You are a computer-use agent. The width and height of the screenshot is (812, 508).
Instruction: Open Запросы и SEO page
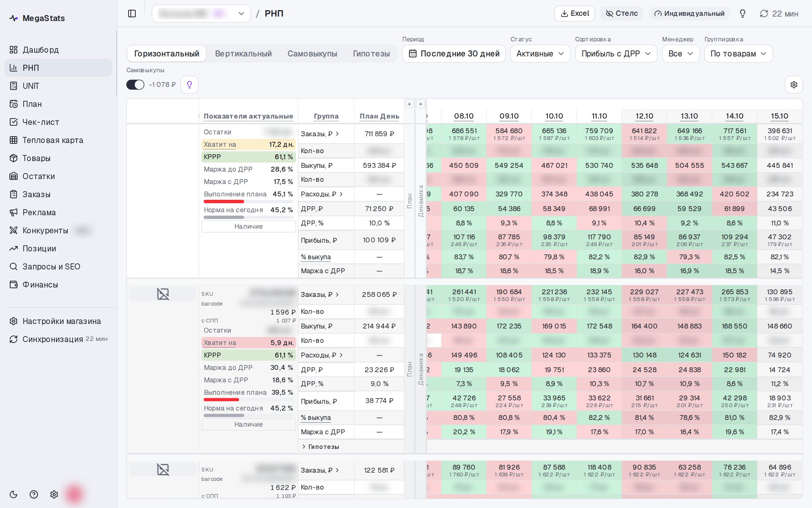[58, 266]
